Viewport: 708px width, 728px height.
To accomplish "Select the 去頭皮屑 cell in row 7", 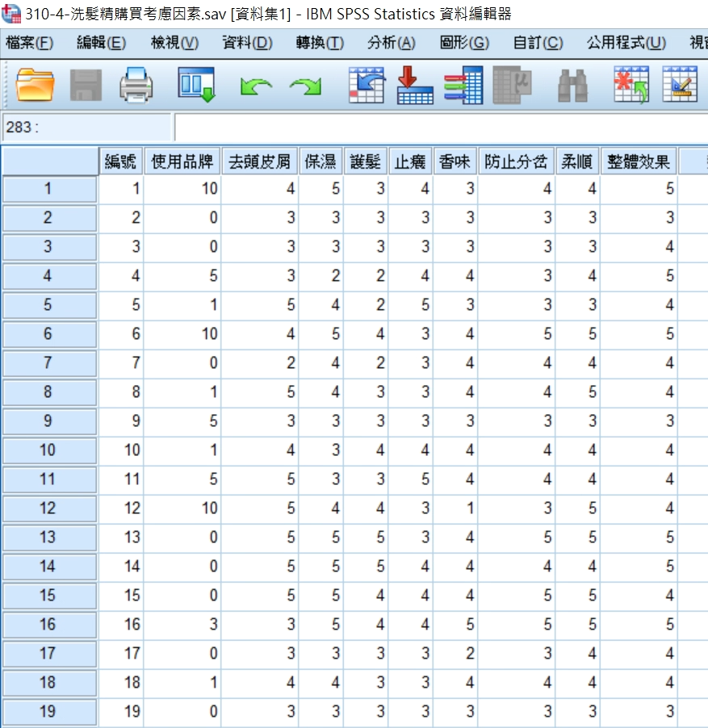I will click(x=259, y=362).
